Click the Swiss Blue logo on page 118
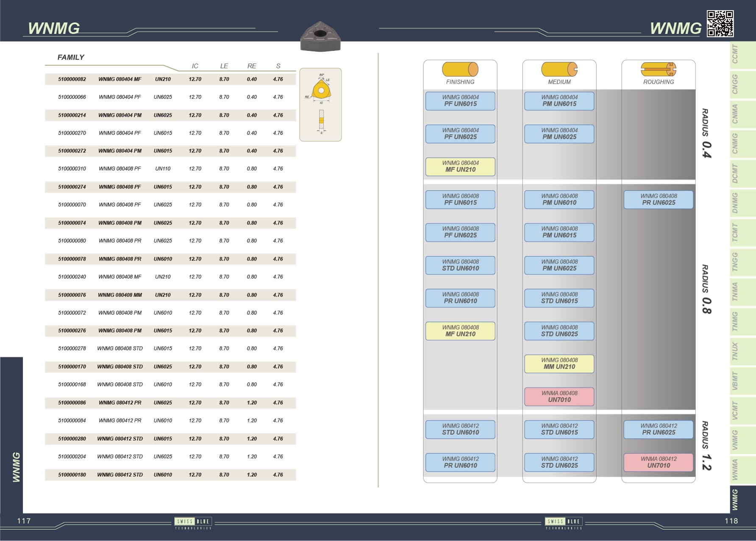The height and width of the screenshot is (541, 756). (564, 522)
